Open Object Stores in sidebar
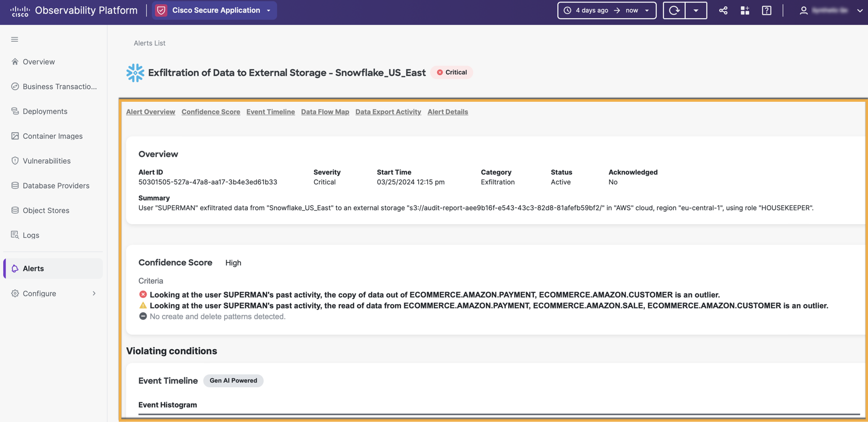This screenshot has width=868, height=422. pos(46,210)
